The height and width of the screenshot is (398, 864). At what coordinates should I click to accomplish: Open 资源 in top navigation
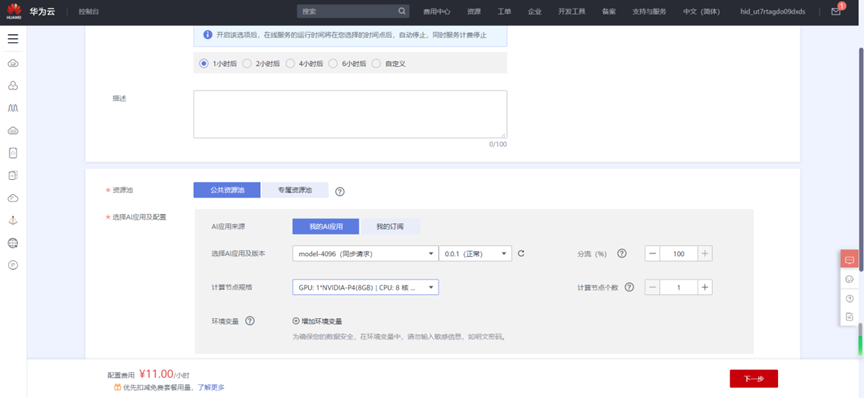click(x=474, y=12)
